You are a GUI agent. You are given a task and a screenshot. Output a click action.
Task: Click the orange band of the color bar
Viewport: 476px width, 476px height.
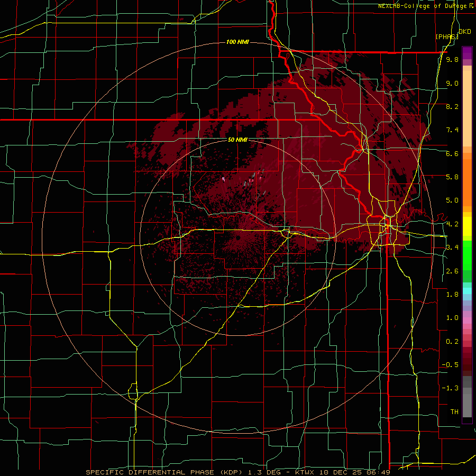pos(467,179)
